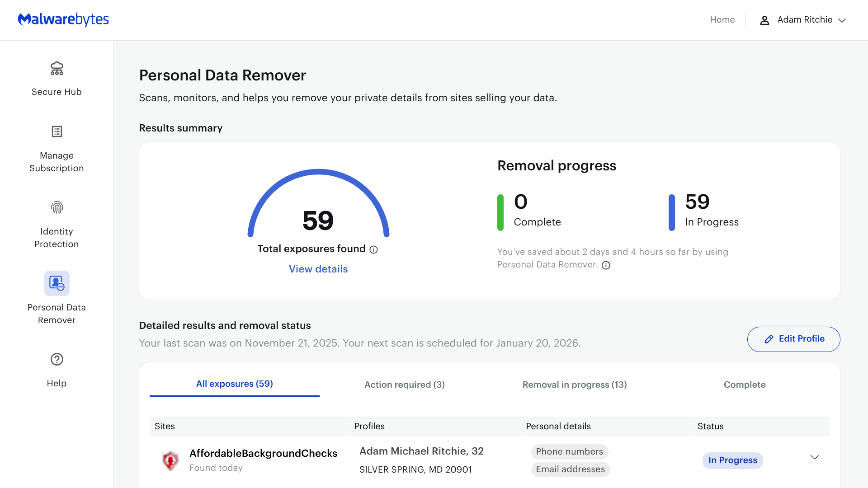Expand the AffordableBackgroundChecks row chevron

814,457
